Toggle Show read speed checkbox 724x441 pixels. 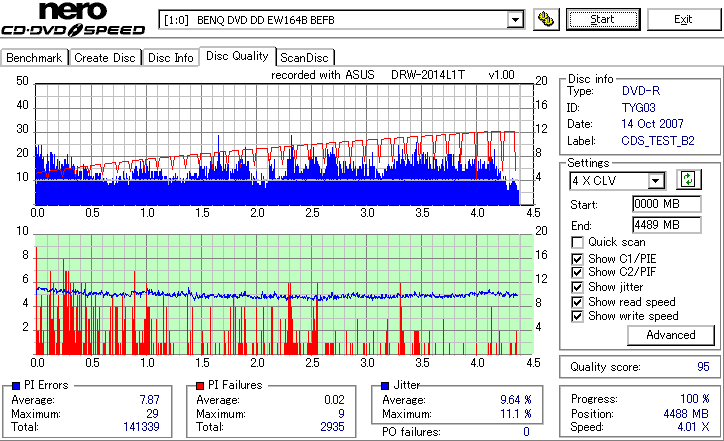[577, 302]
